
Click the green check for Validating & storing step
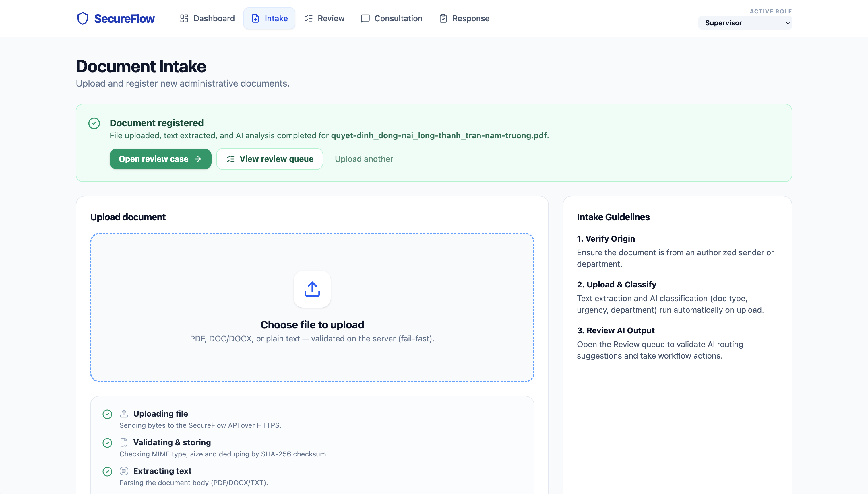point(107,443)
